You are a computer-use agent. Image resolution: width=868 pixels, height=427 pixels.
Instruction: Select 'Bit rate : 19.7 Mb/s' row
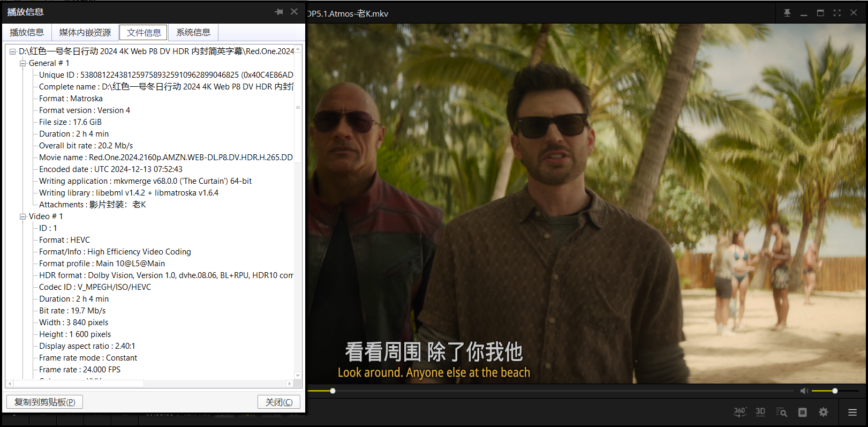[72, 311]
